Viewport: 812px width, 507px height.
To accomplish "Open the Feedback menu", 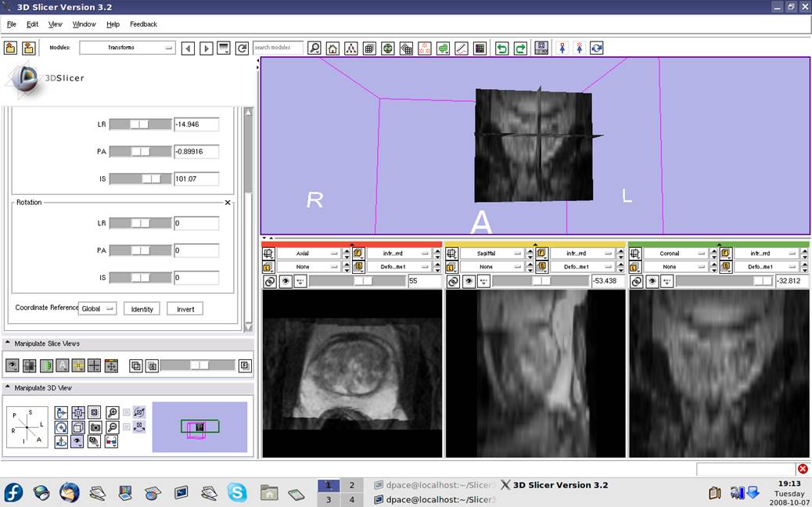I will click(143, 24).
